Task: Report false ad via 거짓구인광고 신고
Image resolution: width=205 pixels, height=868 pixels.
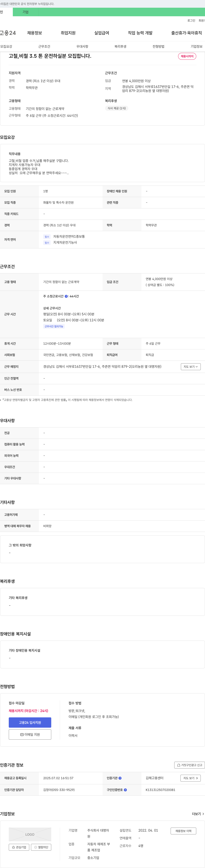Action: pyautogui.click(x=190, y=765)
